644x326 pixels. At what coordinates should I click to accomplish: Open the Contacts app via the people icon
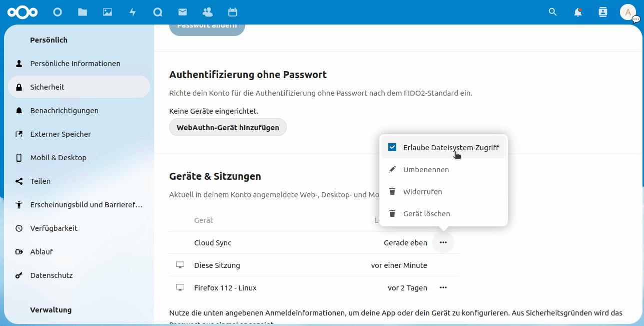(x=208, y=12)
